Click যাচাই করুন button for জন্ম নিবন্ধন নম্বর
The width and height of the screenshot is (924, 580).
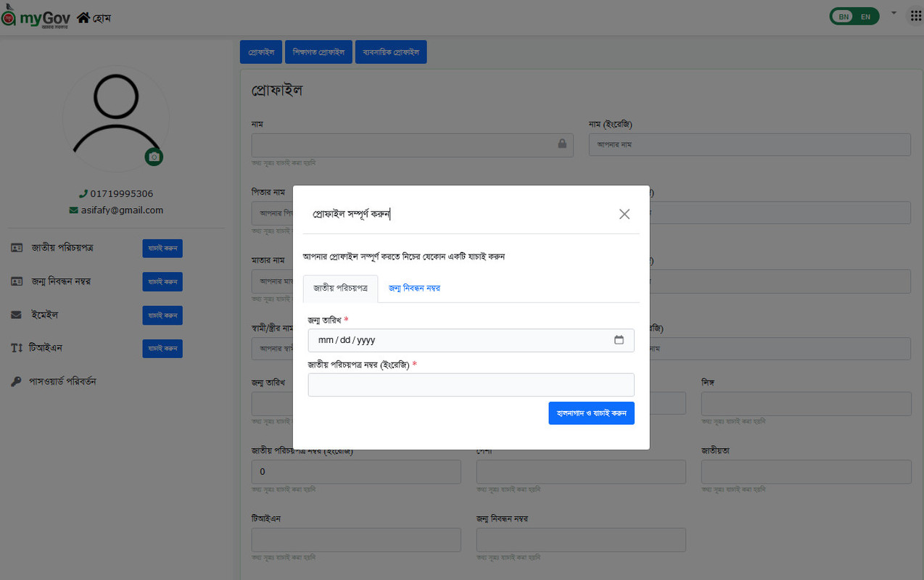(x=162, y=281)
